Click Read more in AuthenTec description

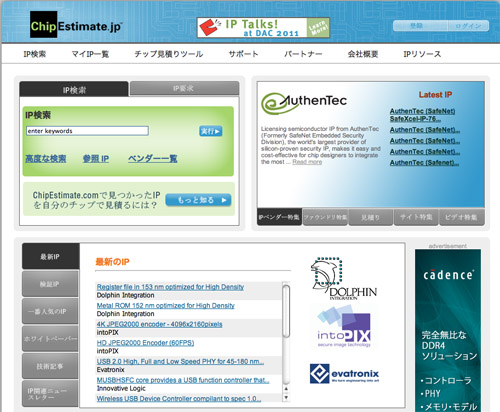[x=307, y=162]
